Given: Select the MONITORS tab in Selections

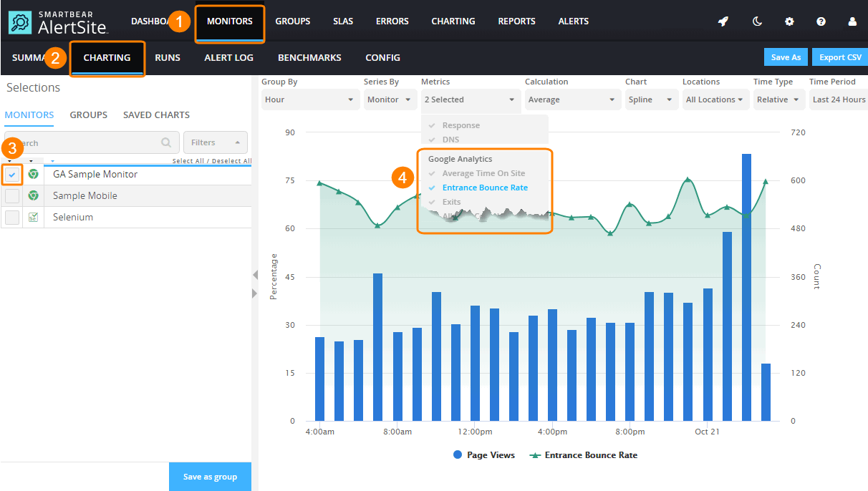Looking at the screenshot, I should click(29, 115).
